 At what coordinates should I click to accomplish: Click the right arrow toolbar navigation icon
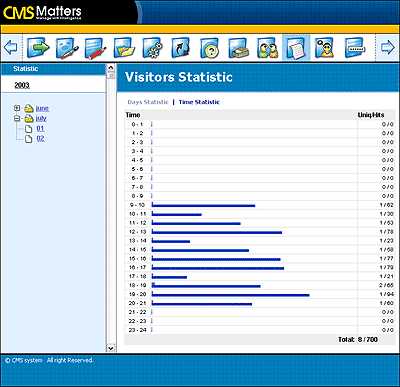tap(388, 47)
